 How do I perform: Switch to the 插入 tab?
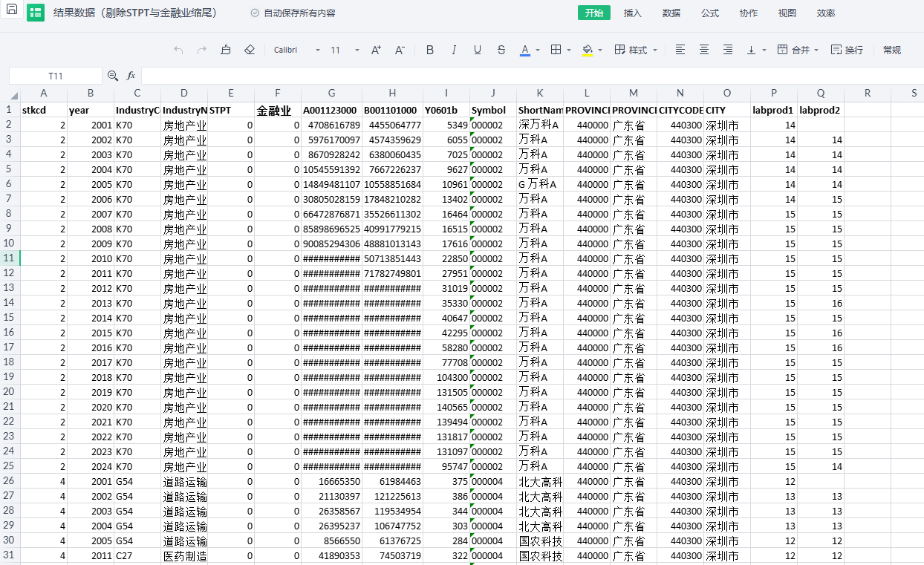[x=633, y=13]
